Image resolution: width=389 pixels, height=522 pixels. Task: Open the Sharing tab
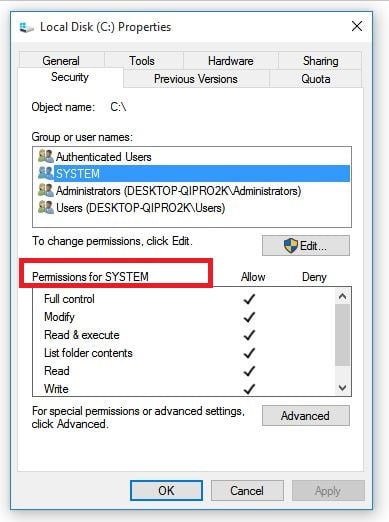click(320, 61)
